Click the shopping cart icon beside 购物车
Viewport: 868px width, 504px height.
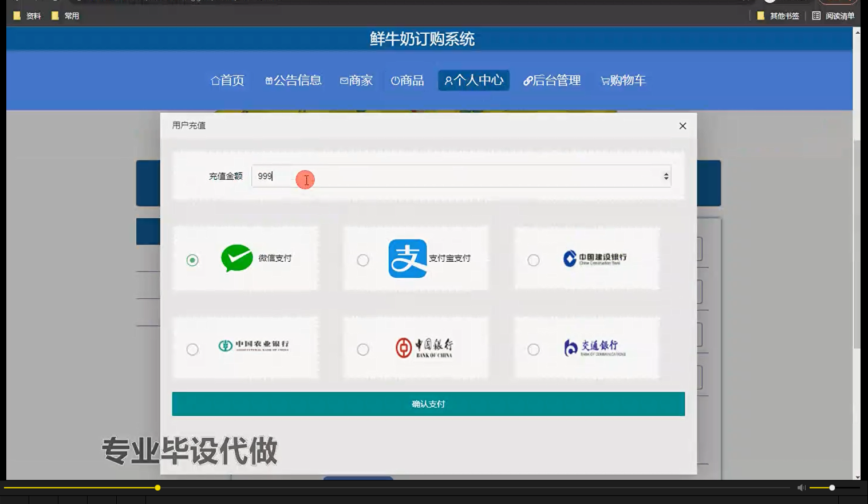coord(604,81)
